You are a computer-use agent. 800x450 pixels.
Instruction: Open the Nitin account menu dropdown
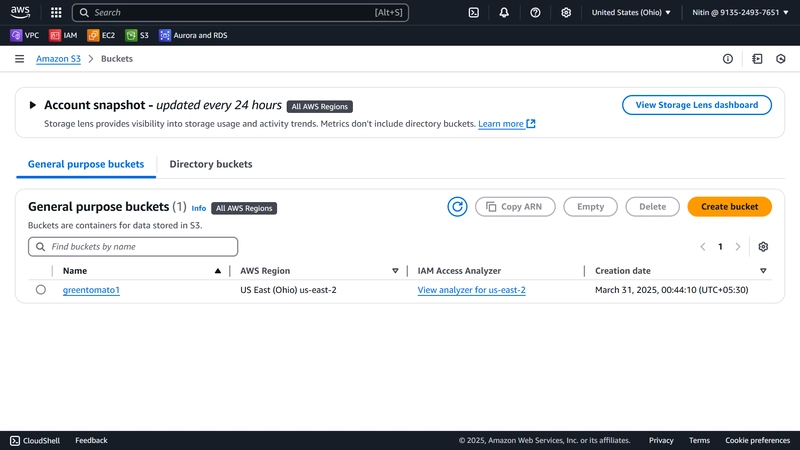click(x=740, y=12)
